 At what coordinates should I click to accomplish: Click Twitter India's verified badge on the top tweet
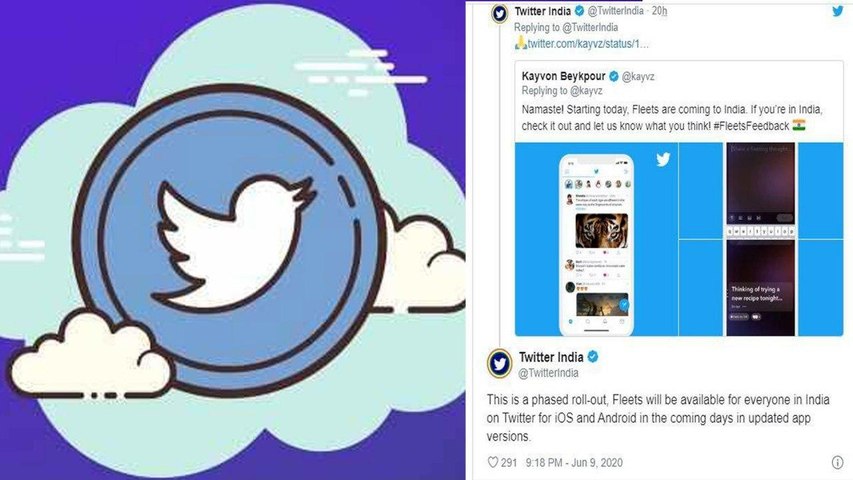(579, 10)
